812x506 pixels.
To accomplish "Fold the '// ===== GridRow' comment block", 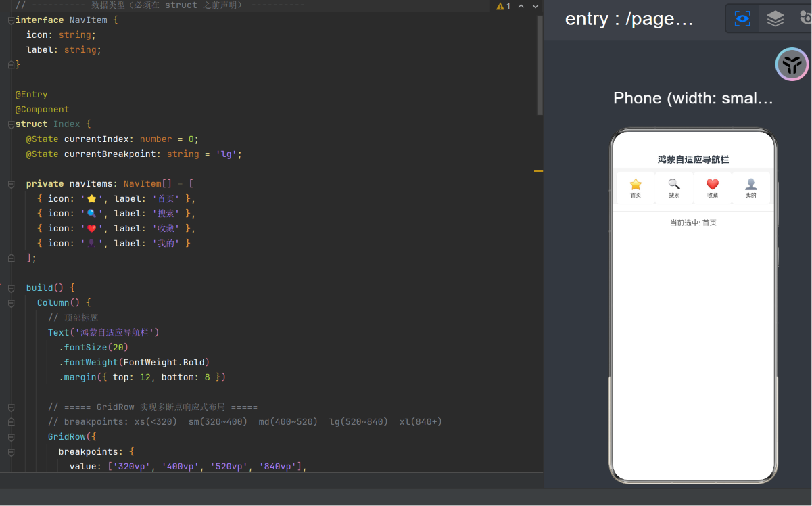I will coord(11,407).
